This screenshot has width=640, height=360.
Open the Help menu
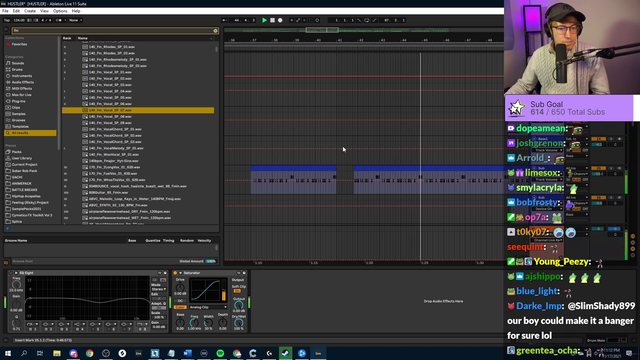[x=76, y=11]
